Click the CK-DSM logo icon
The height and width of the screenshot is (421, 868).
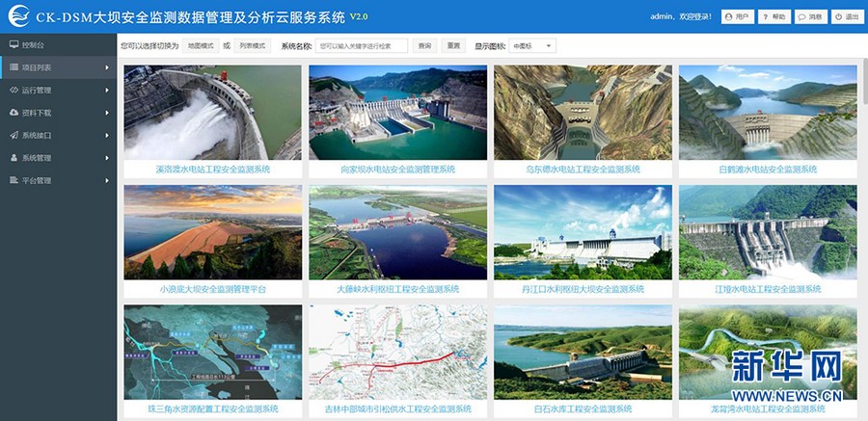(x=17, y=16)
